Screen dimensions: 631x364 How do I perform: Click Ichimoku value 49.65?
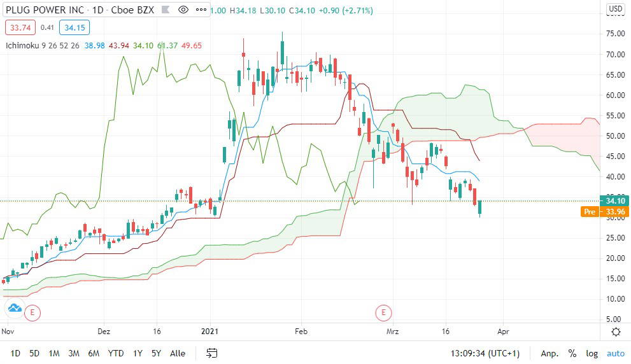[x=192, y=45]
